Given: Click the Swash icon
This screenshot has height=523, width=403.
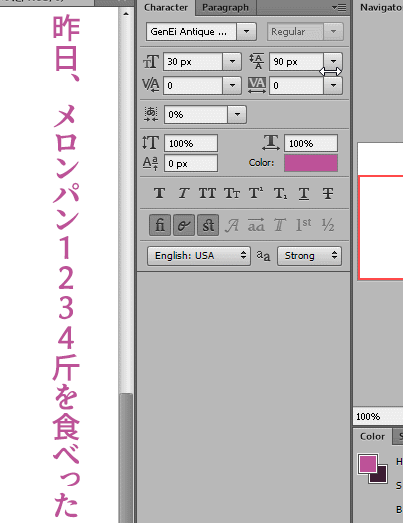Looking at the screenshot, I should [x=232, y=225].
